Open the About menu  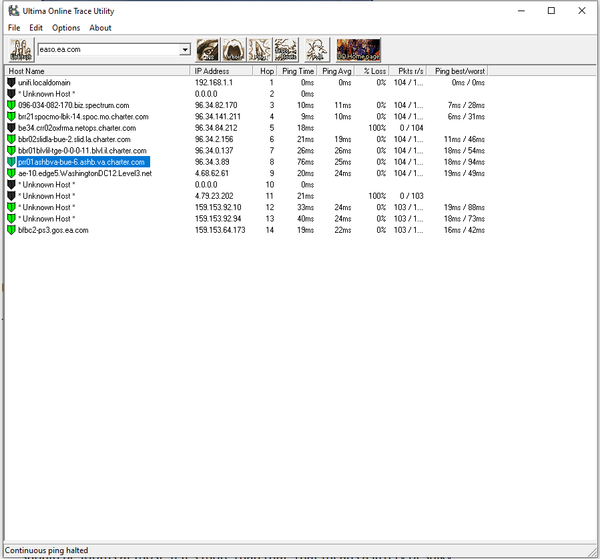(100, 28)
